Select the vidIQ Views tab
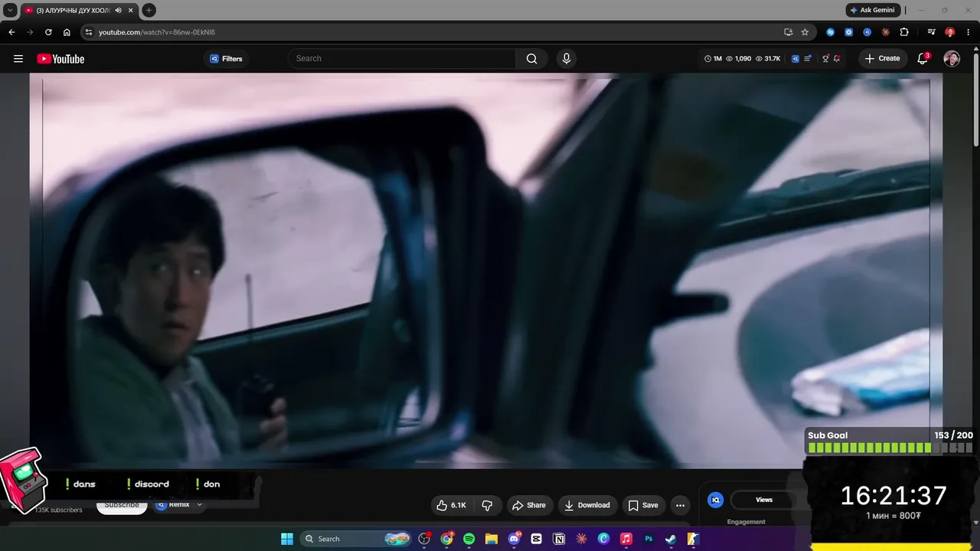 pos(764,500)
